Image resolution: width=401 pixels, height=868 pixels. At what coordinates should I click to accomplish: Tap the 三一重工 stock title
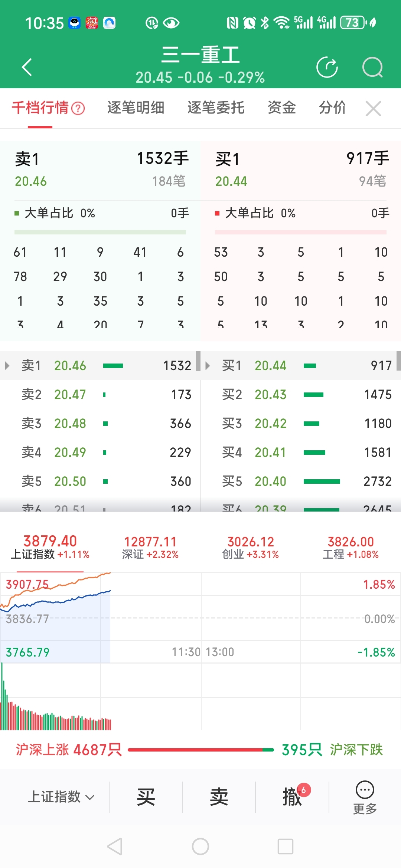pos(200,55)
